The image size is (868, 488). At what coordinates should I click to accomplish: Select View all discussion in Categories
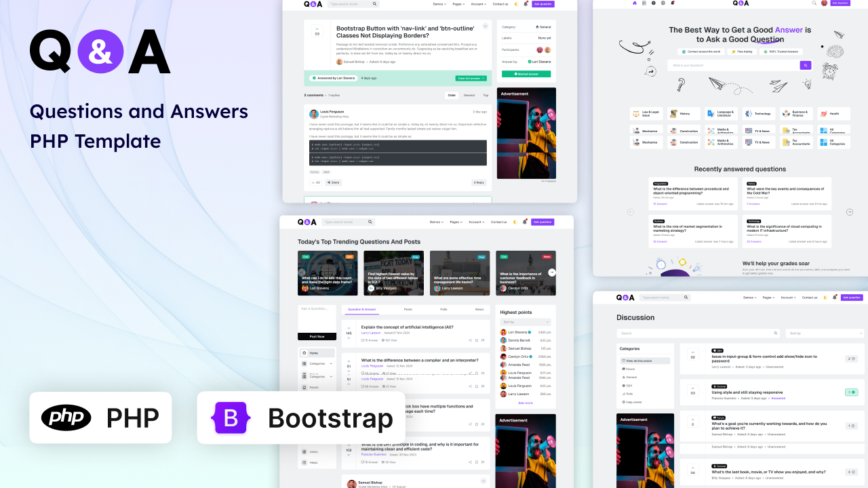coord(645,361)
